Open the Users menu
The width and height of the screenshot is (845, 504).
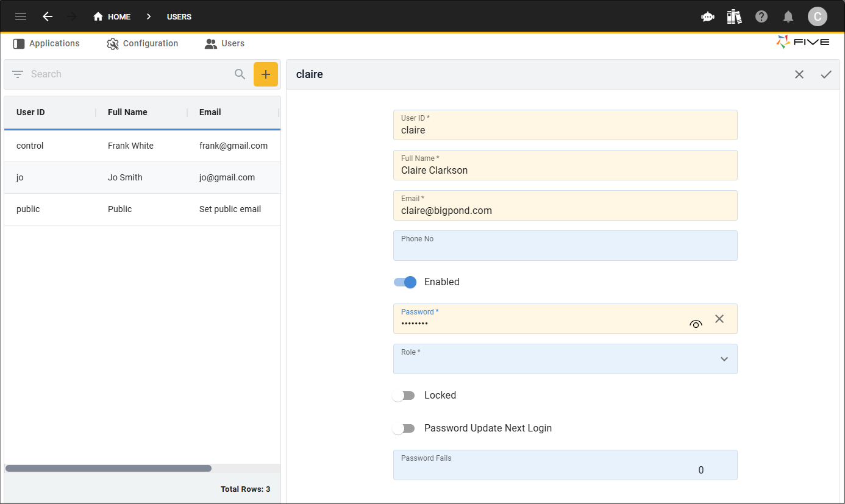pyautogui.click(x=225, y=43)
